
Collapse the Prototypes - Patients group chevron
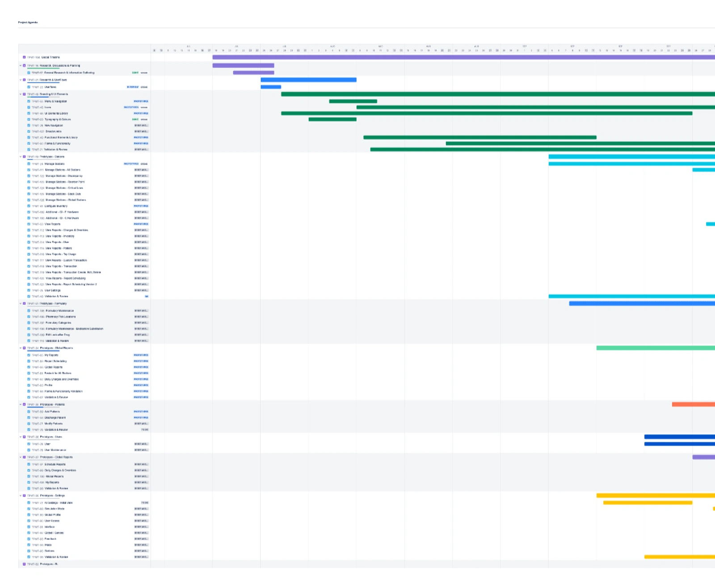[21, 404]
